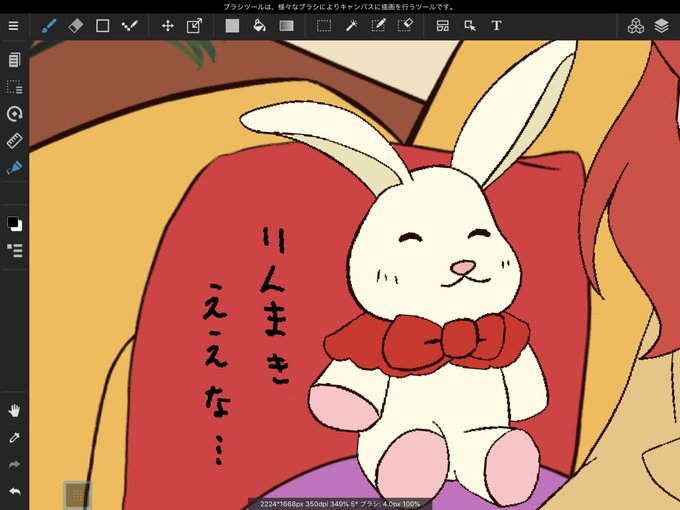This screenshot has height=510, width=680.
Task: Open the materials cubes panel
Action: [635, 26]
